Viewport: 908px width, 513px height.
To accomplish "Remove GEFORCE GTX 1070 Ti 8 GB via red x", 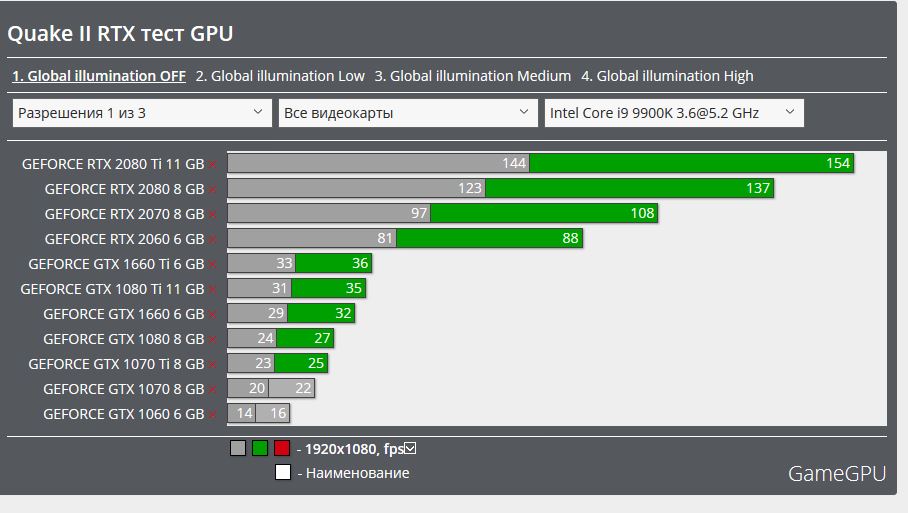I will 213,365.
